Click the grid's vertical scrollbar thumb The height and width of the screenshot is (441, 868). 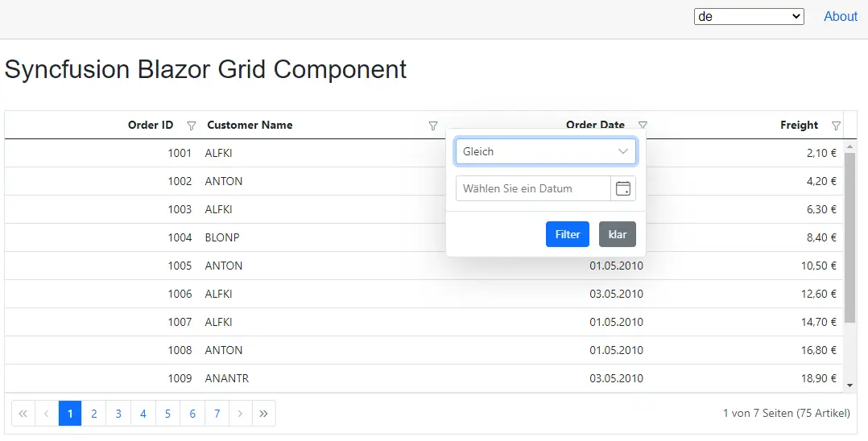849,238
